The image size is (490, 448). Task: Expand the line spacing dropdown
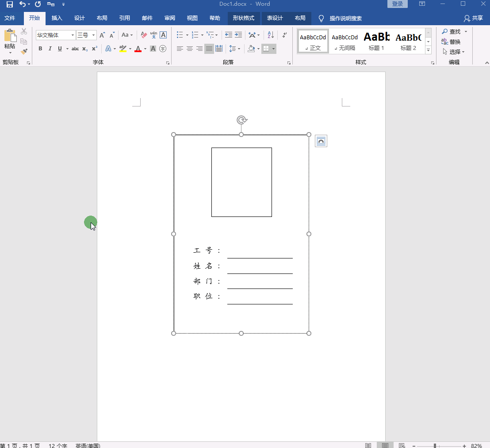[x=239, y=49]
